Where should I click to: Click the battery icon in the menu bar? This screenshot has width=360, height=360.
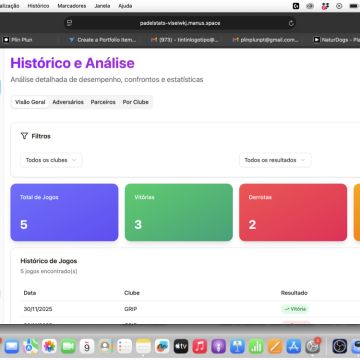(x=354, y=6)
